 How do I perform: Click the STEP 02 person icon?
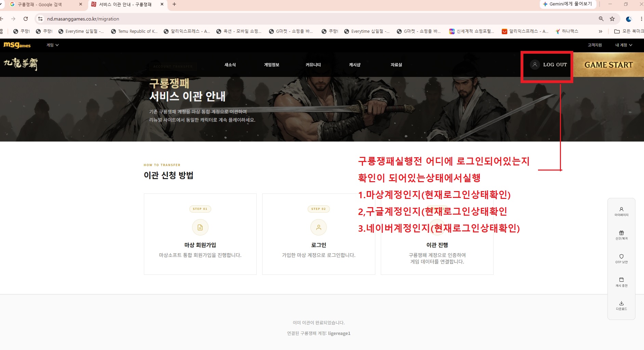coord(319,227)
